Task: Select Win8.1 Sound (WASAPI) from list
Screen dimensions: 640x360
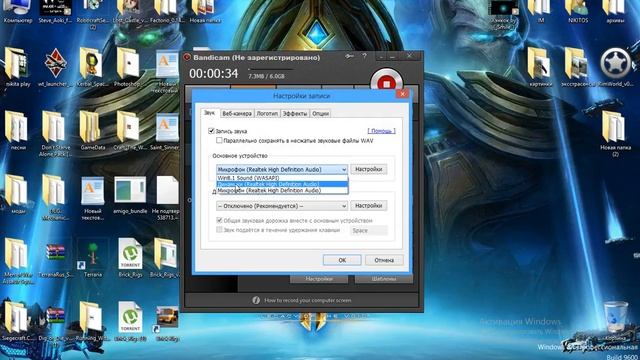Action: point(282,178)
